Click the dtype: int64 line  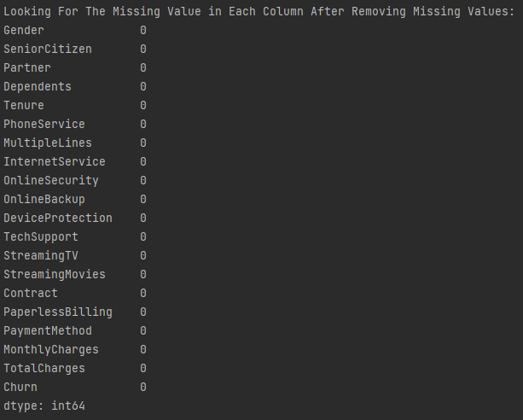point(44,406)
